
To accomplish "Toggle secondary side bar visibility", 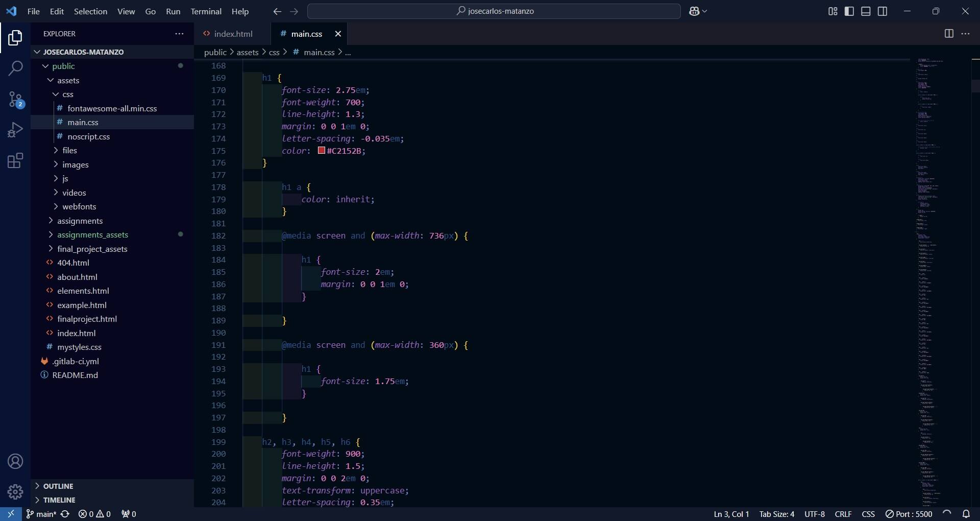I will click(883, 11).
